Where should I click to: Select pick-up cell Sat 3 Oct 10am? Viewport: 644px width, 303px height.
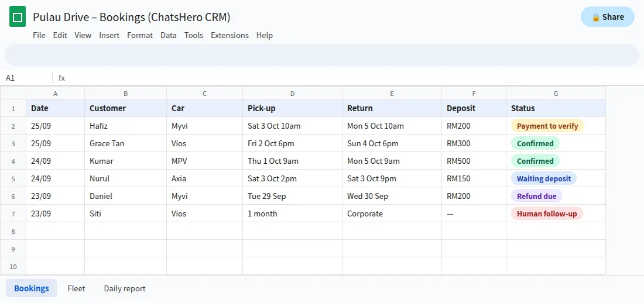point(292,126)
